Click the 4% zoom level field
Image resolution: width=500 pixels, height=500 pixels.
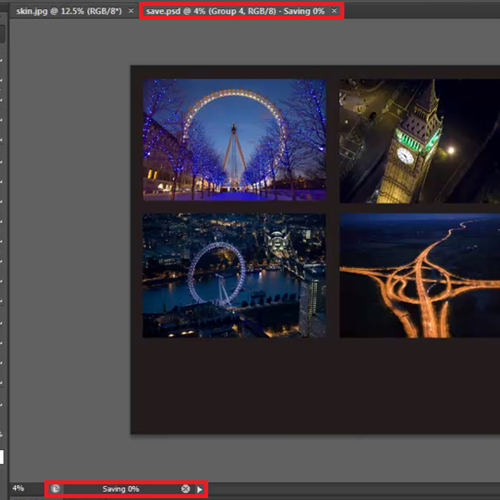tap(18, 489)
